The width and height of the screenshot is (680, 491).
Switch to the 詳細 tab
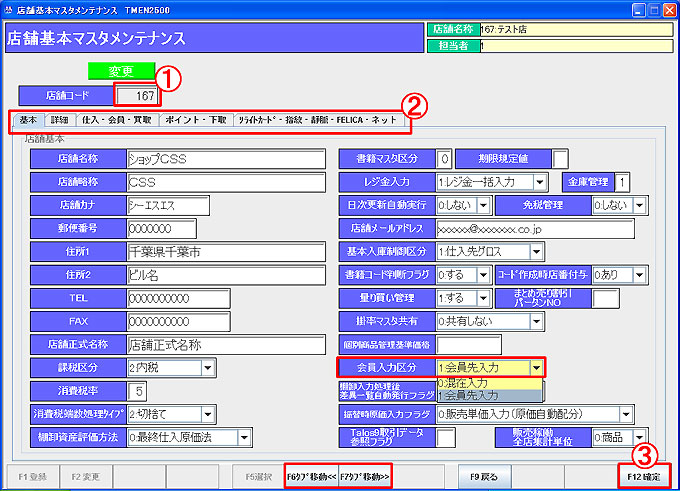pyautogui.click(x=60, y=121)
